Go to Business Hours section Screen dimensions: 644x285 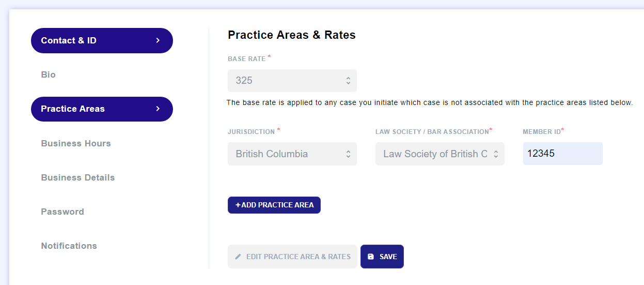pyautogui.click(x=76, y=143)
